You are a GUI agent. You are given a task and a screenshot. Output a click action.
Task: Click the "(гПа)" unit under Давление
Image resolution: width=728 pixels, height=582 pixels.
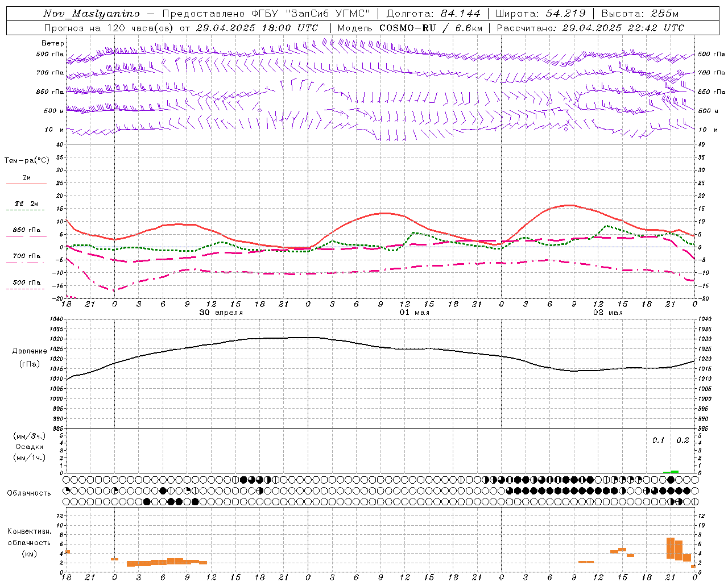coord(30,364)
